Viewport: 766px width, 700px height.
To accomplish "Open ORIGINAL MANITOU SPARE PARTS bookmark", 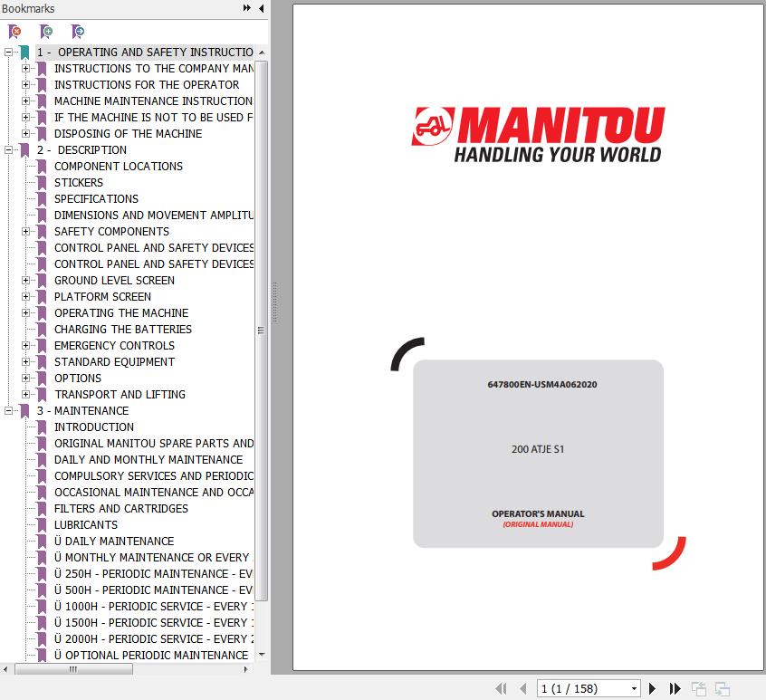I will (153, 443).
